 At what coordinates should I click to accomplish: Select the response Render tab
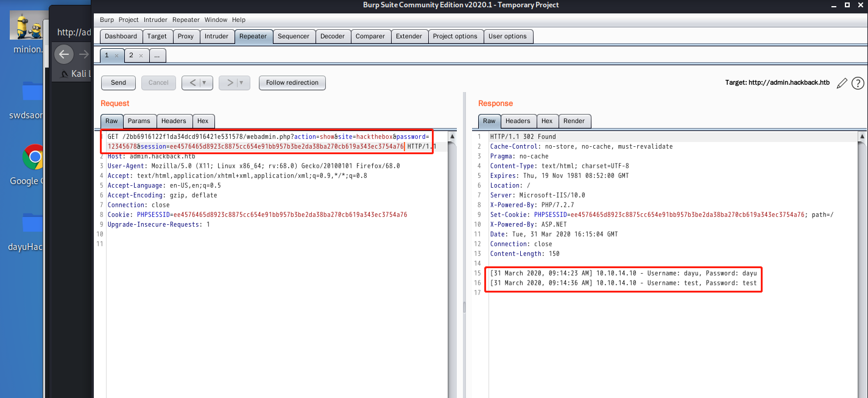574,121
